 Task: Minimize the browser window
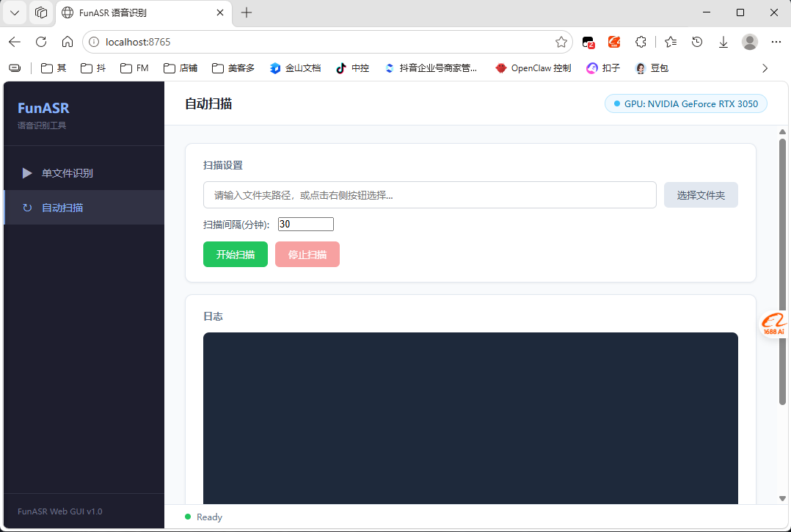pos(706,12)
